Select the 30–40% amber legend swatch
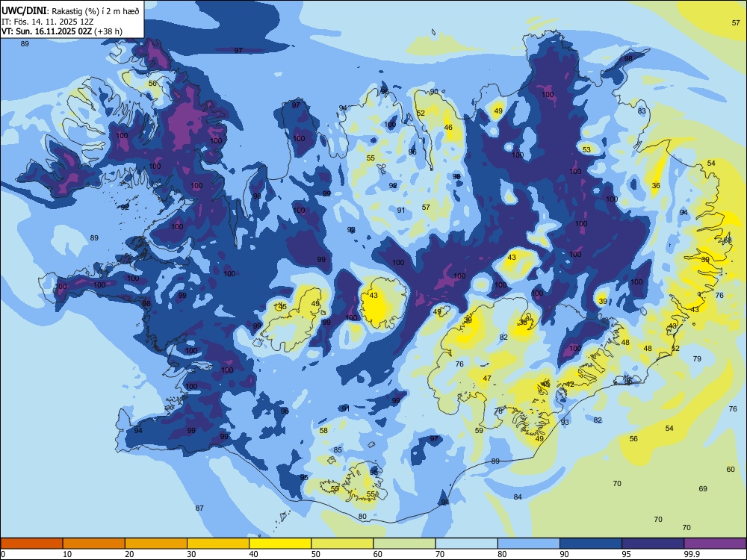The image size is (747, 560). [x=218, y=544]
